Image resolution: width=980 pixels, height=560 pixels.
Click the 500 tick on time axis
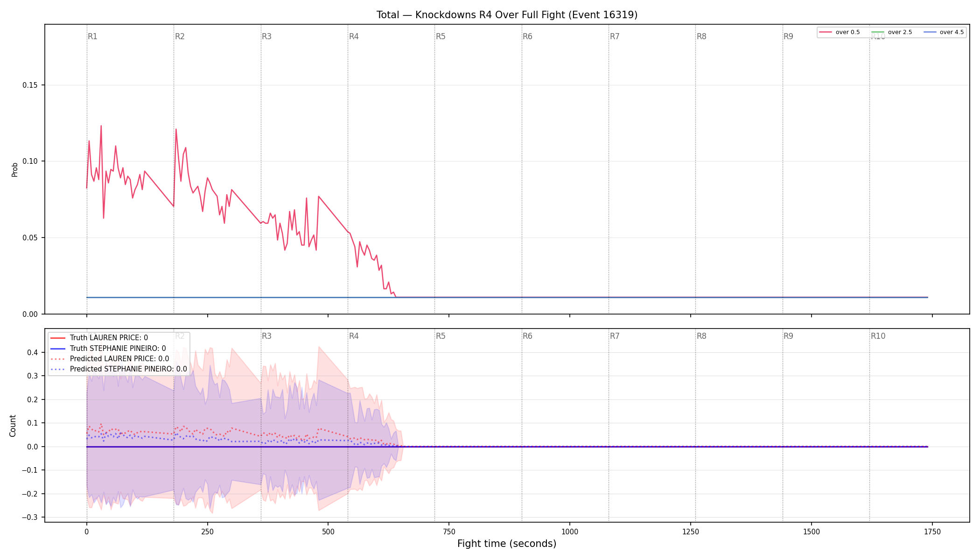point(328,532)
